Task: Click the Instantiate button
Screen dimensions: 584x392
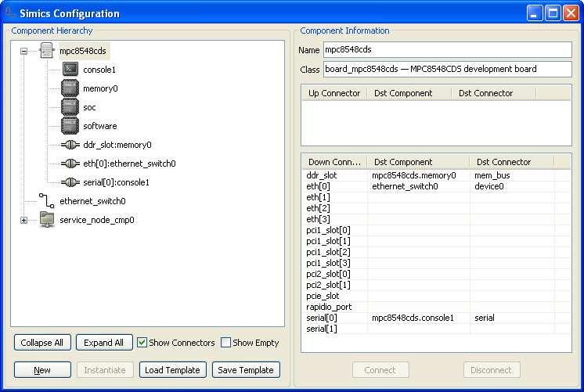Action: [x=105, y=370]
